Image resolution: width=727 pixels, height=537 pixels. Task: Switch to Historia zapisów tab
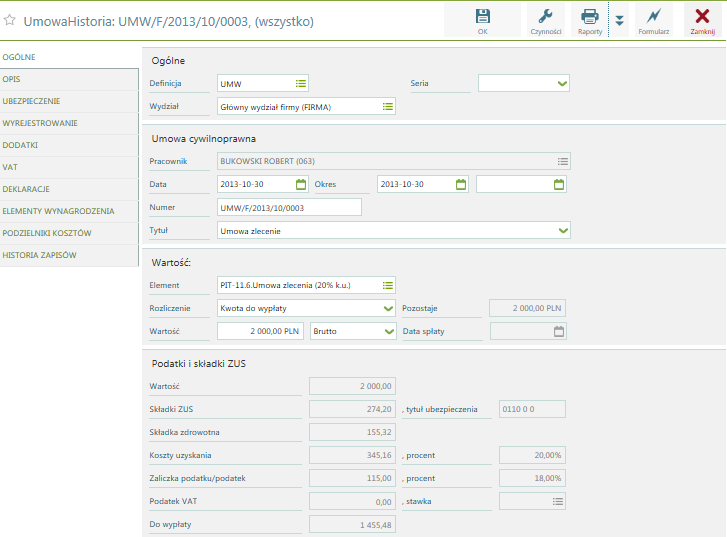click(x=70, y=256)
